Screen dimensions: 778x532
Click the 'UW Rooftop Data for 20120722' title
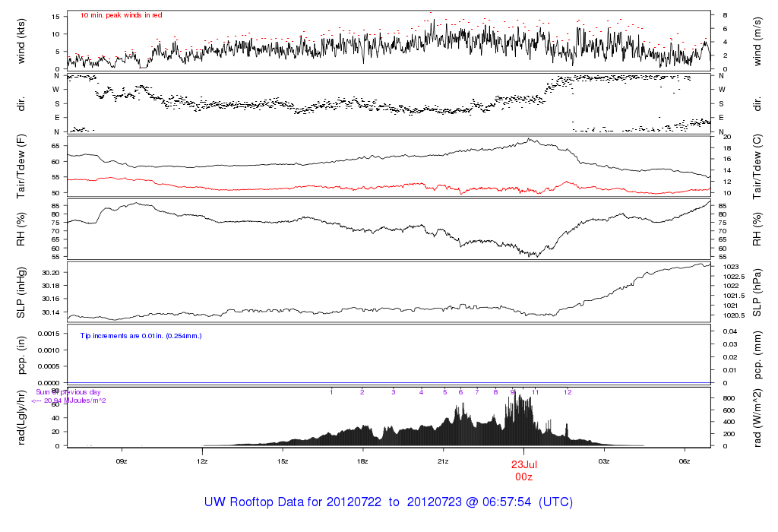[x=293, y=502]
